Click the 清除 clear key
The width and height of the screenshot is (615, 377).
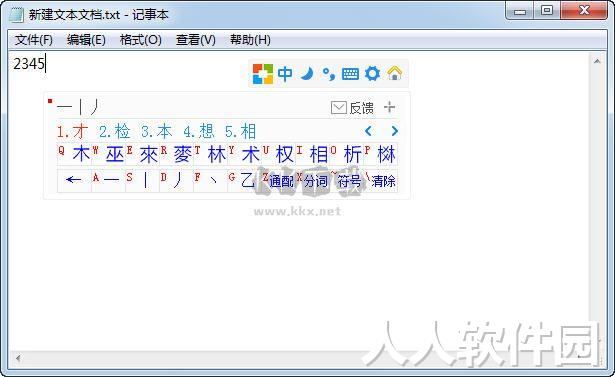381,180
